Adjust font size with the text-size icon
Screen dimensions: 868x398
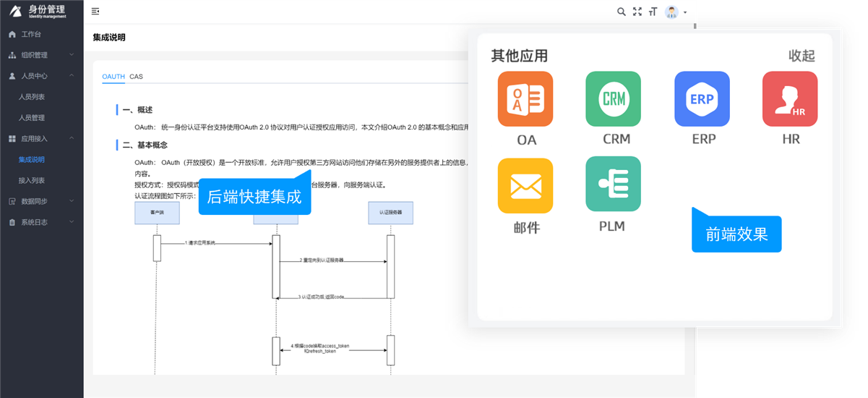coord(653,12)
